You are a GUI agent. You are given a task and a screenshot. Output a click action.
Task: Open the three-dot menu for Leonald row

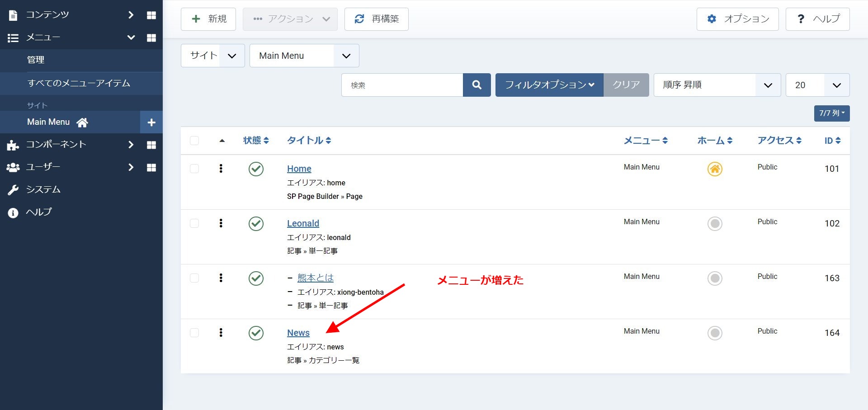(x=221, y=223)
